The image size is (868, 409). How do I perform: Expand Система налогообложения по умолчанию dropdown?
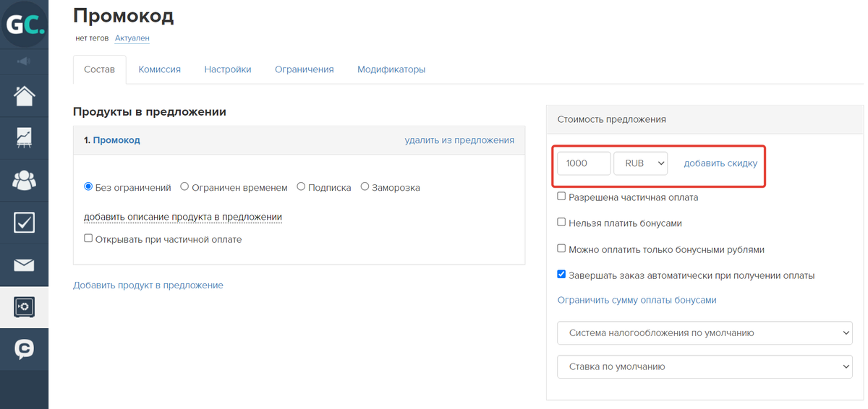click(705, 333)
